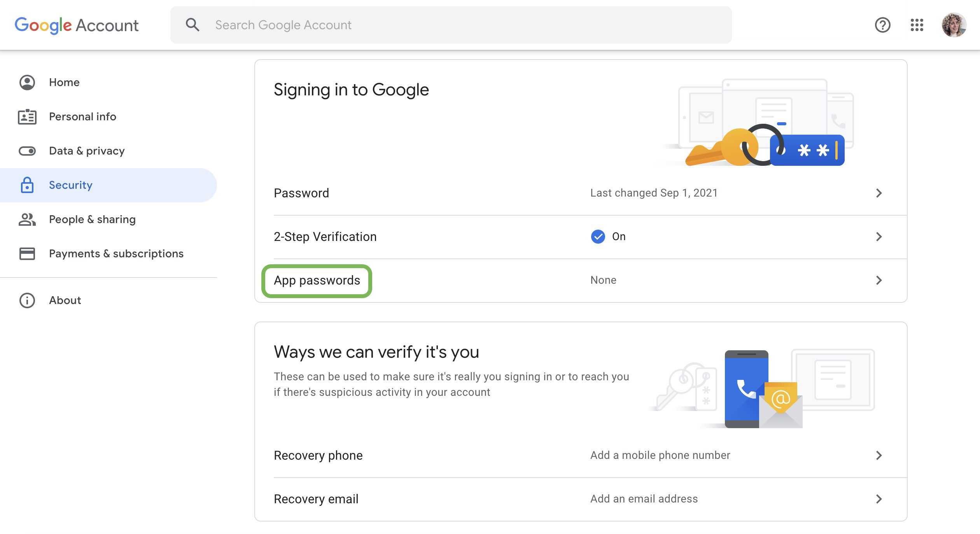Click the 2-Step Verification On checkmark
The image size is (980, 534).
tap(598, 237)
